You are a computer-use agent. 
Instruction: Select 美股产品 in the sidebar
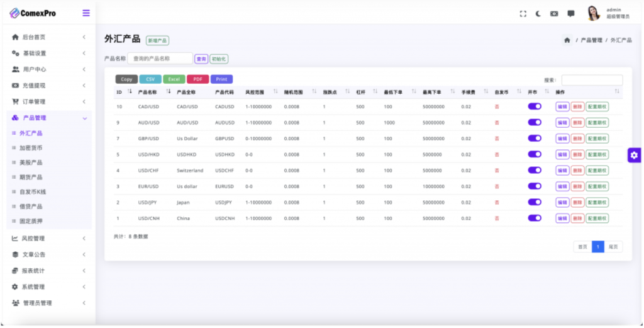coord(31,162)
